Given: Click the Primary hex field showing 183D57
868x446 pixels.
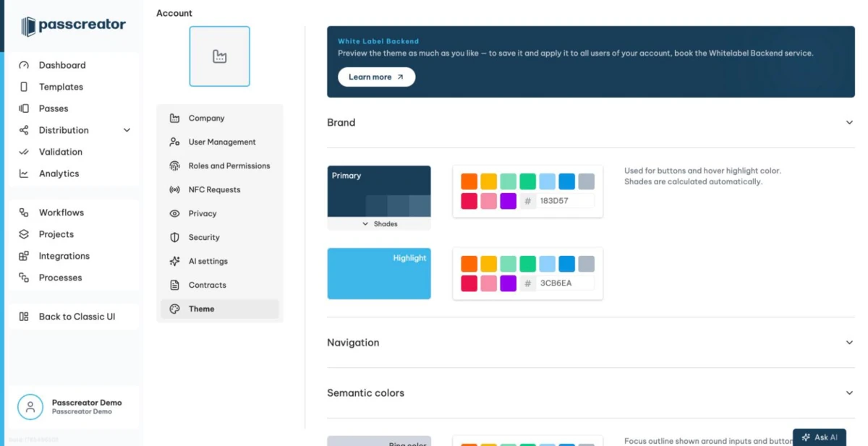Looking at the screenshot, I should coord(565,201).
